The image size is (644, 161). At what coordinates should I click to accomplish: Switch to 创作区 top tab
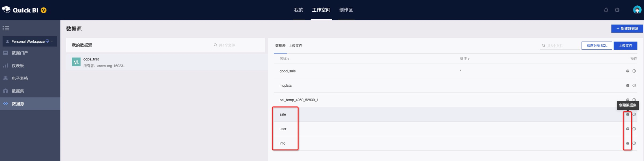(x=346, y=10)
